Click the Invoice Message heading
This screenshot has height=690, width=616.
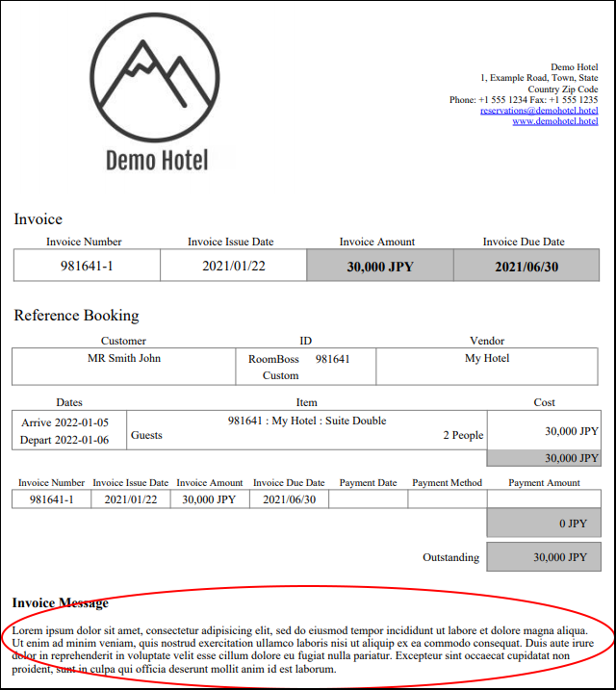[60, 602]
